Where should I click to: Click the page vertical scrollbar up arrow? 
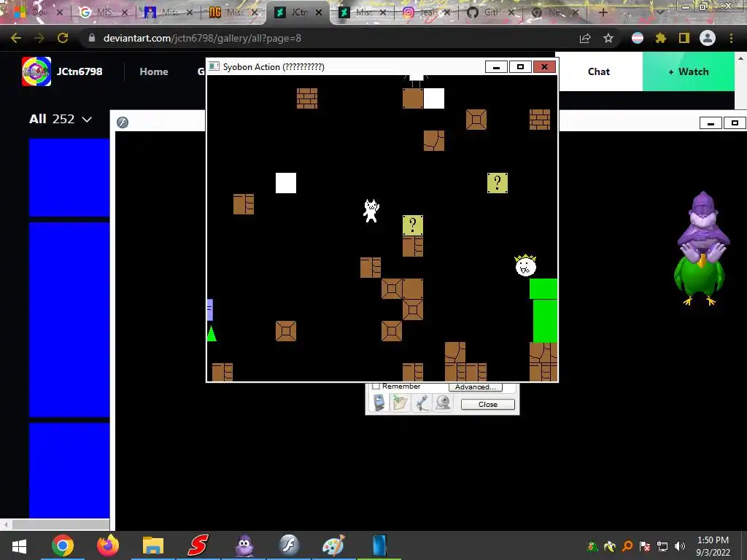point(741,58)
